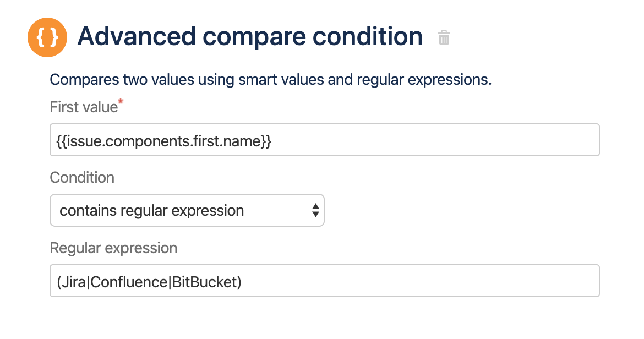The height and width of the screenshot is (339, 644).
Task: Click the 'Condition' field label
Action: (82, 177)
